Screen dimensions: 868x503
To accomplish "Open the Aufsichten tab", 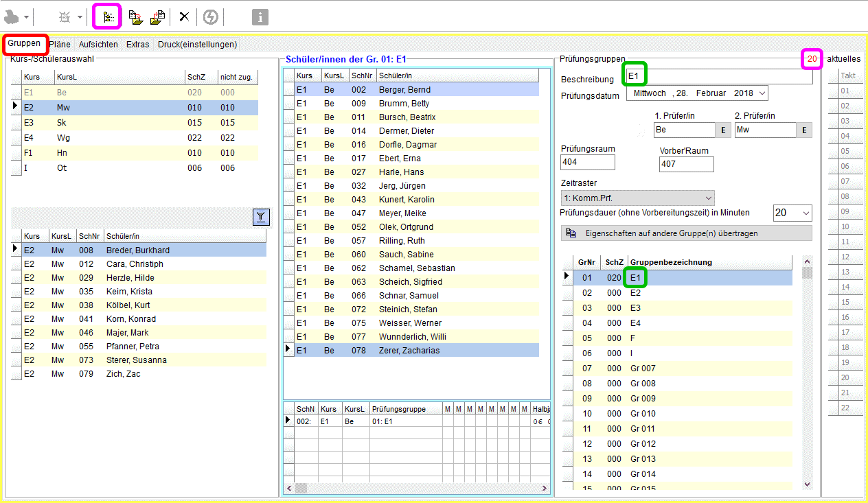I will tap(98, 45).
